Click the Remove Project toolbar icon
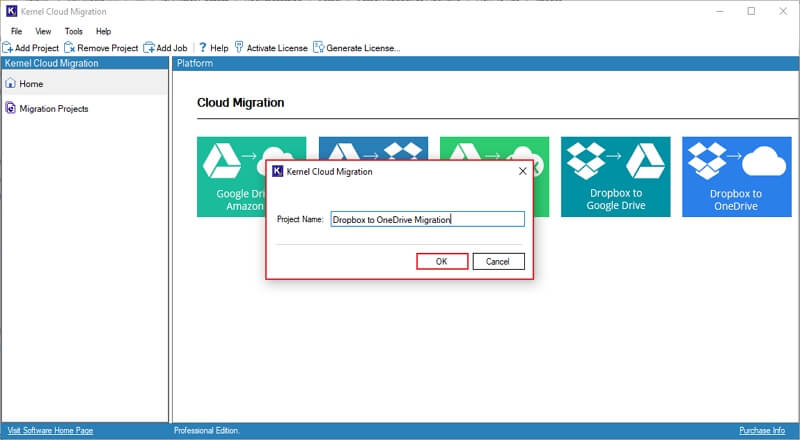Viewport: 800px width, 440px height. pyautogui.click(x=70, y=48)
